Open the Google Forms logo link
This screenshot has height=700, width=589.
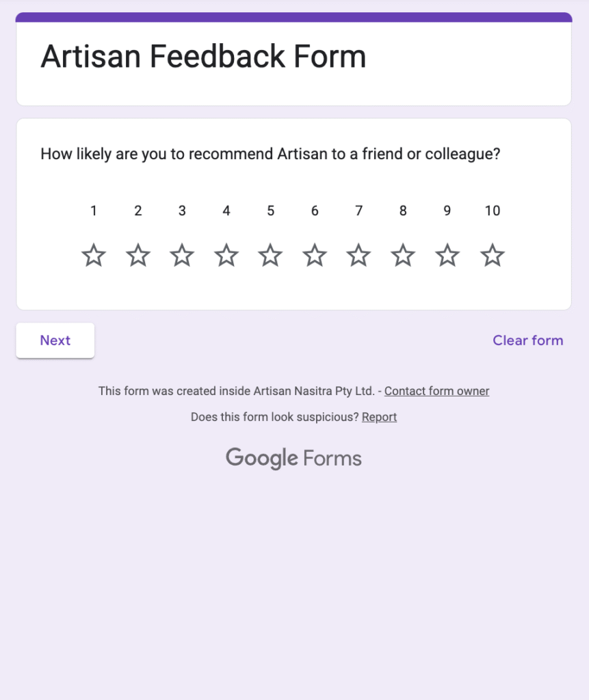point(293,458)
